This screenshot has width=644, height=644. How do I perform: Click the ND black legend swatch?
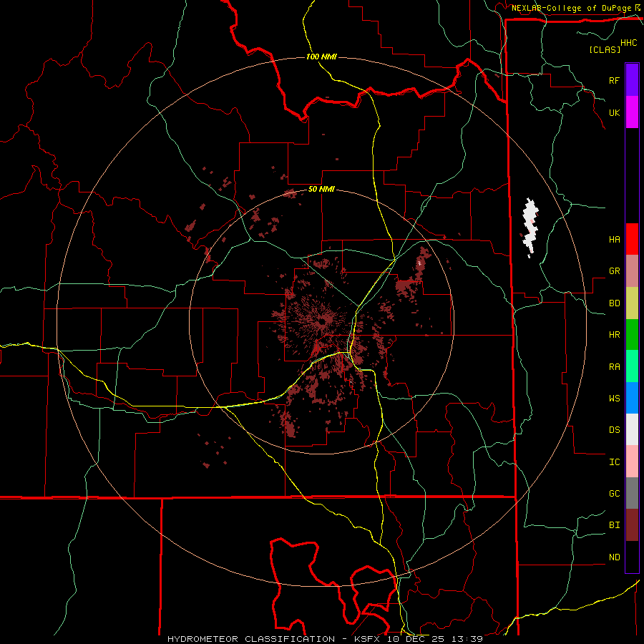632,557
